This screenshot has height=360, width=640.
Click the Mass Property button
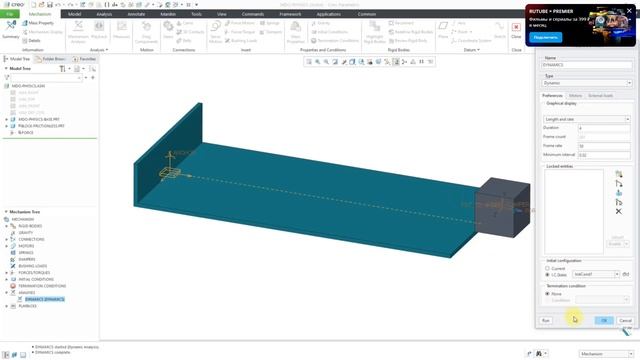point(38,23)
